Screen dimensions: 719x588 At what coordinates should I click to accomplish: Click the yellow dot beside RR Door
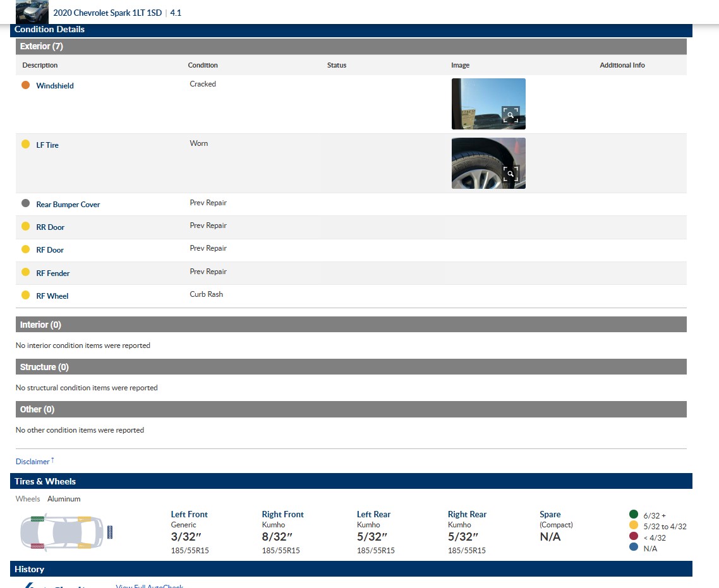point(26,226)
